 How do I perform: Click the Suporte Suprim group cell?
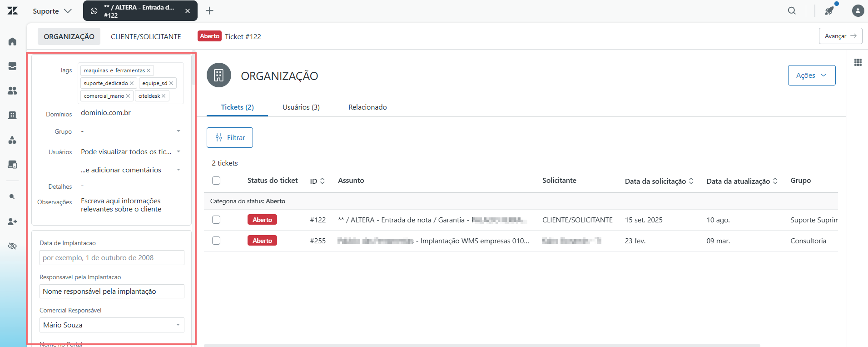(814, 220)
